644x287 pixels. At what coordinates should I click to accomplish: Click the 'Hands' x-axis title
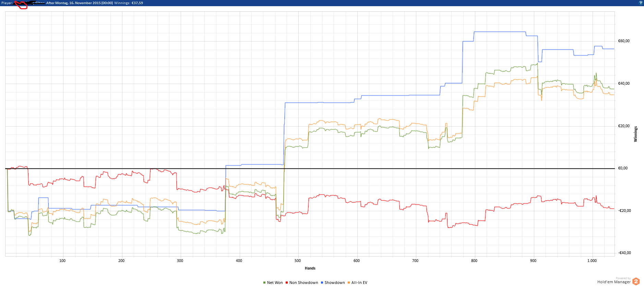(310, 268)
